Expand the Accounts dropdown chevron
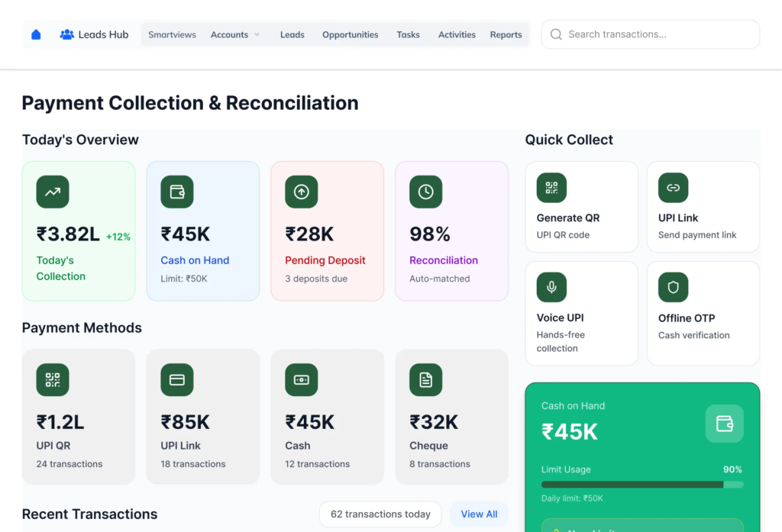The width and height of the screenshot is (782, 532). coord(257,34)
